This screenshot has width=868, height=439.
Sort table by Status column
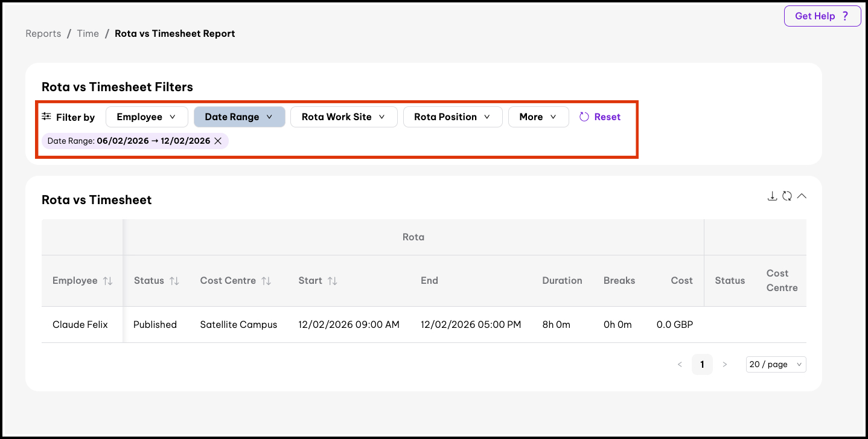tap(174, 281)
